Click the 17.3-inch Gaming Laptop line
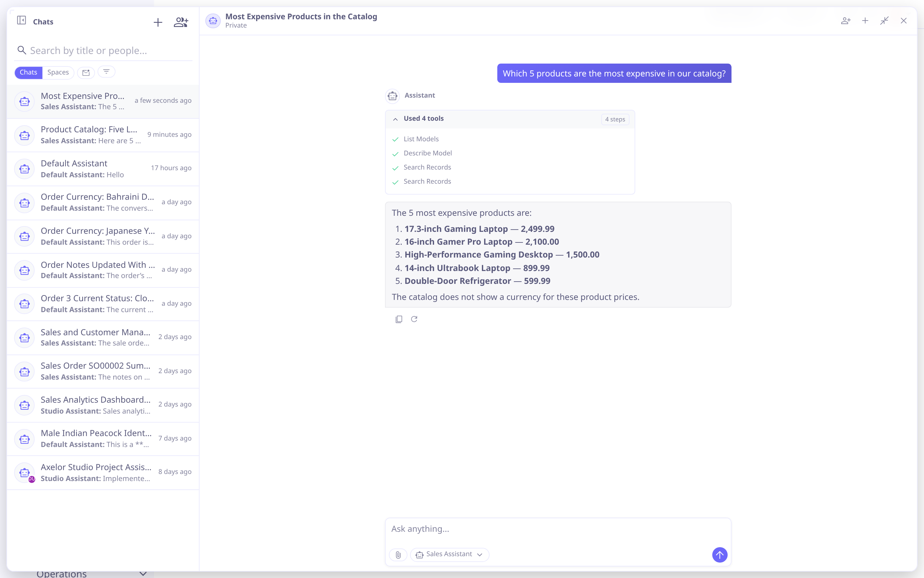924x578 pixels. [479, 229]
